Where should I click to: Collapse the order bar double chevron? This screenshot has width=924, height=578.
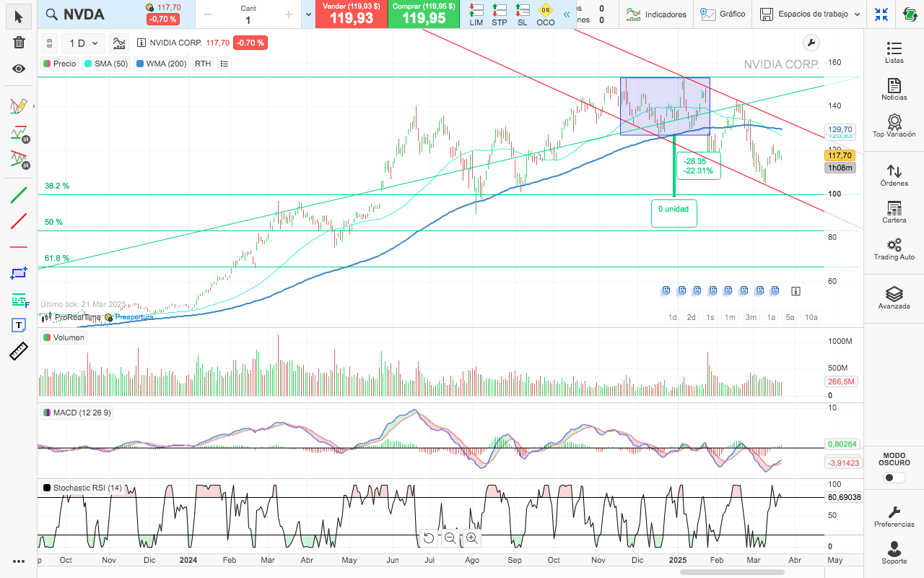point(567,14)
